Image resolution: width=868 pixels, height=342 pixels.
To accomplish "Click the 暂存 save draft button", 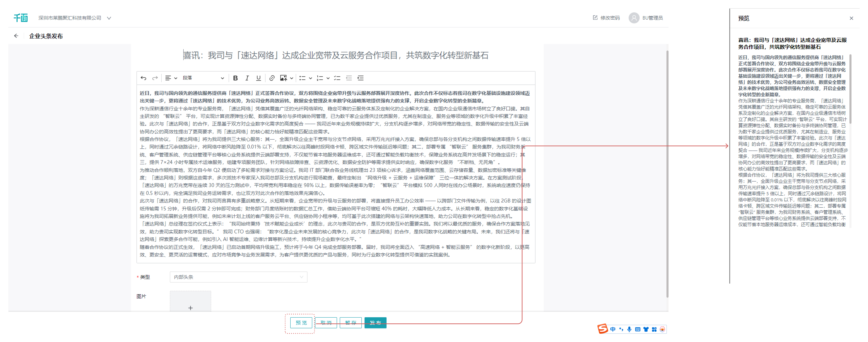I will 350,323.
